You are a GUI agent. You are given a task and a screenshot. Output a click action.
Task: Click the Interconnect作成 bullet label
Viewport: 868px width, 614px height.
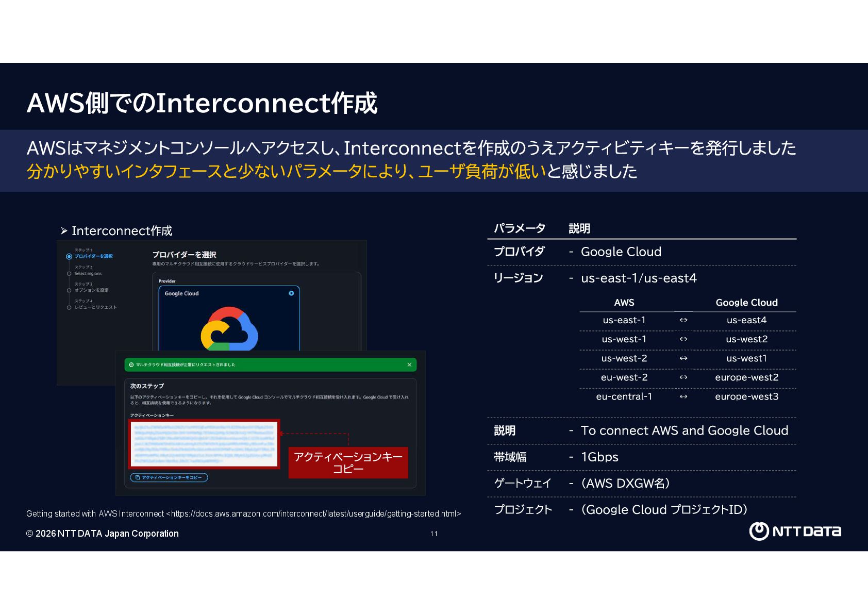point(122,230)
